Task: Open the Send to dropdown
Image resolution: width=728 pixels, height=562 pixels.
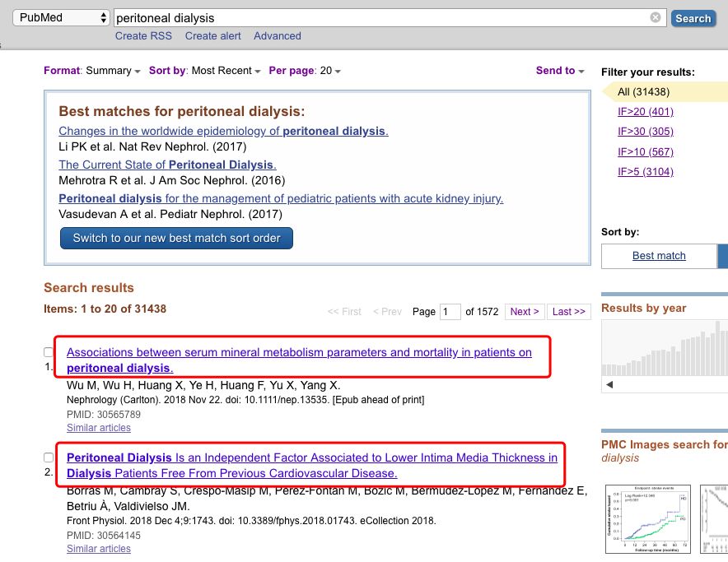Action: tap(560, 71)
